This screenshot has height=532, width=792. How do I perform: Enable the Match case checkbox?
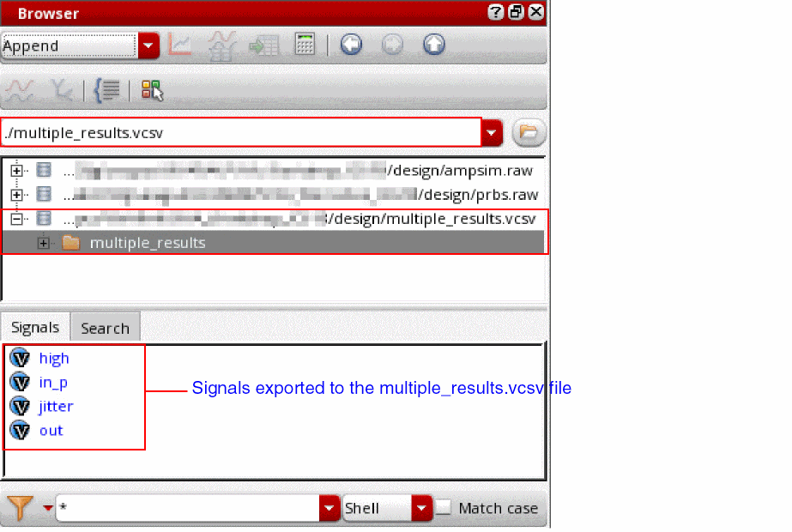tap(443, 508)
